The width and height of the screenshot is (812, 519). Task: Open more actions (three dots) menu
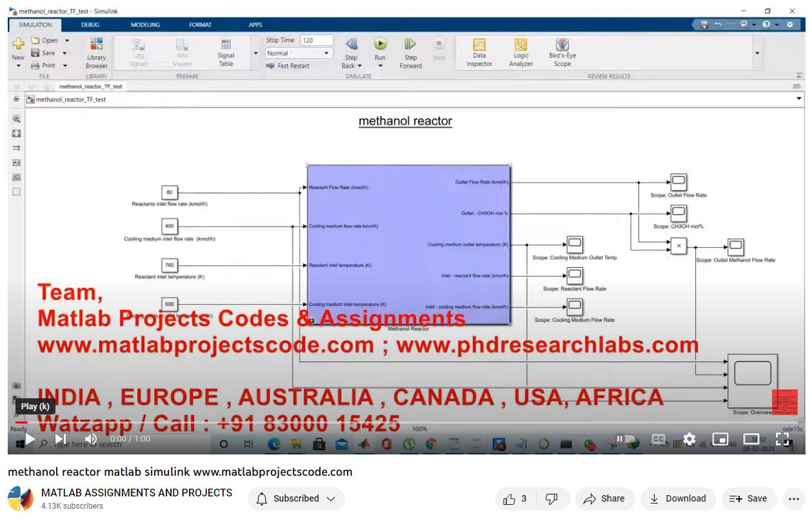point(793,498)
